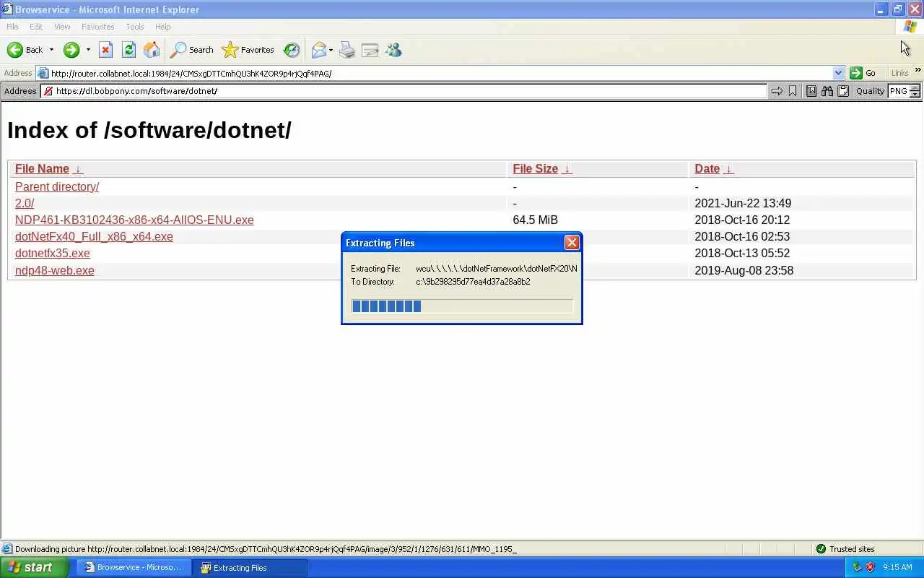
Task: Click the system tray clock 9:15 AM
Action: pos(897,568)
